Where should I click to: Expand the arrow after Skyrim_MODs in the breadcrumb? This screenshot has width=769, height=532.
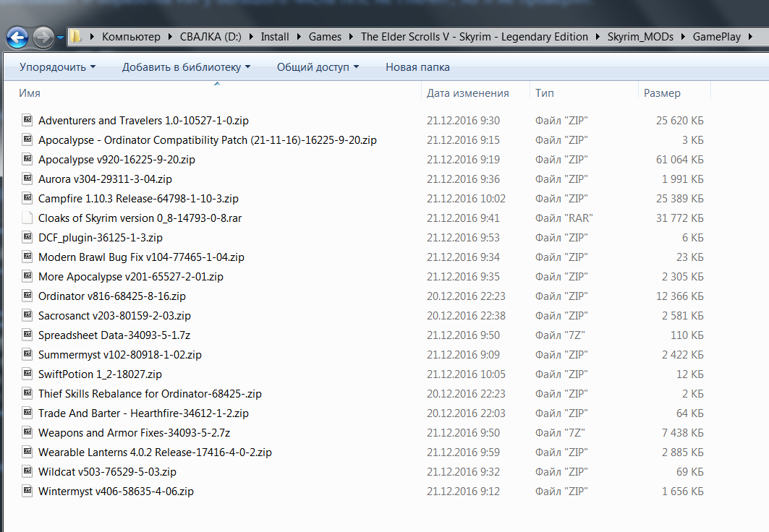coord(683,37)
